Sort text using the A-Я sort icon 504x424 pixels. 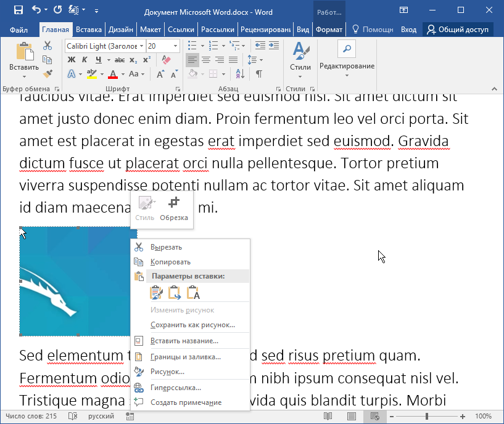pos(240,74)
